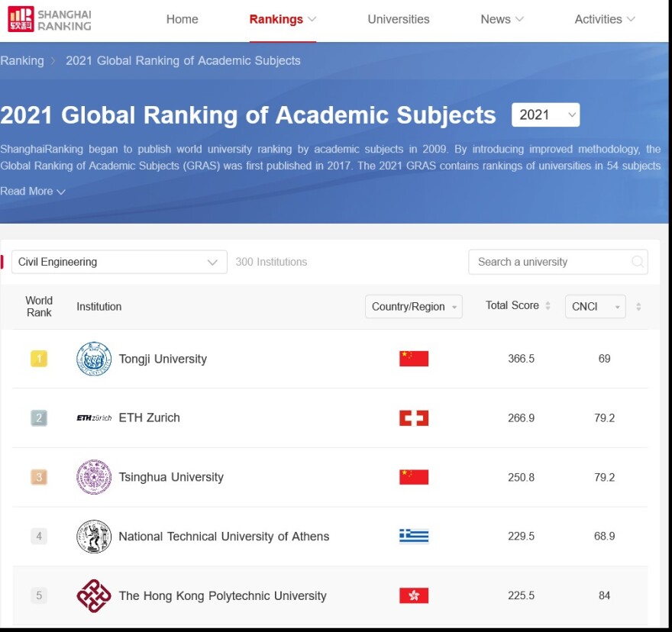This screenshot has height=632, width=672.
Task: Click the Search a university field
Action: tap(550, 262)
